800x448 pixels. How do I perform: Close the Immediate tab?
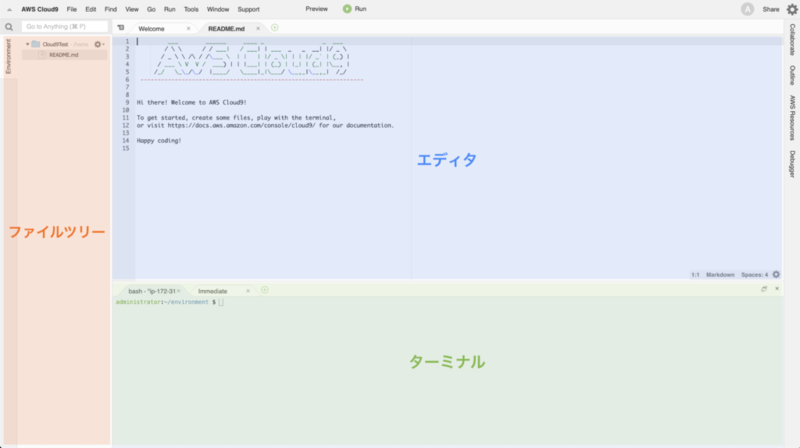point(248,291)
